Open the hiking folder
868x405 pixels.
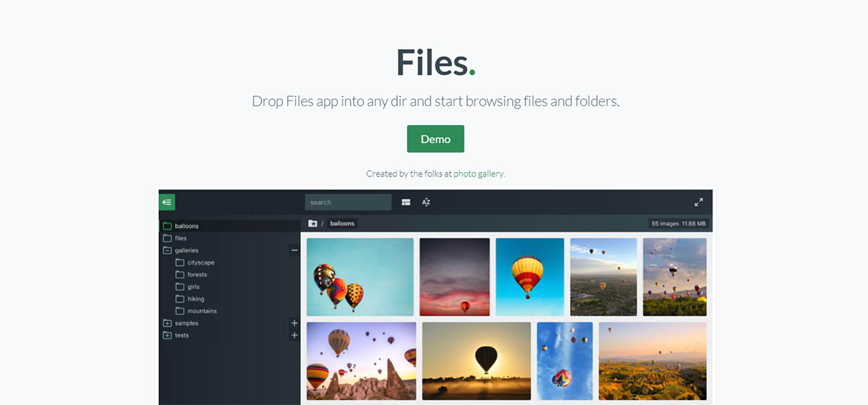195,299
